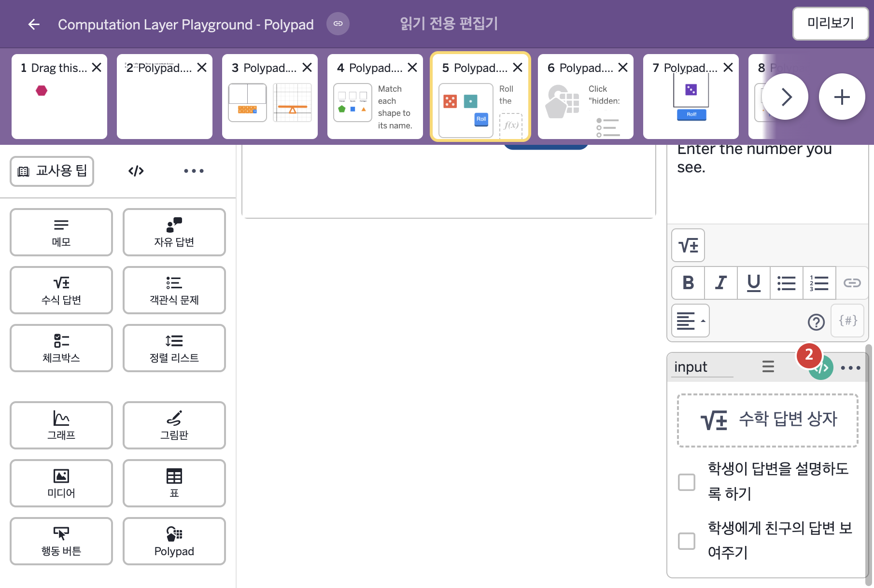
Task: Go back with the left arrow
Action: 34,24
